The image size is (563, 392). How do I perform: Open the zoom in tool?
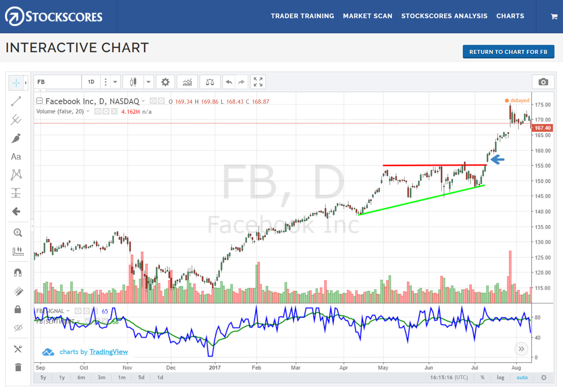tap(18, 232)
